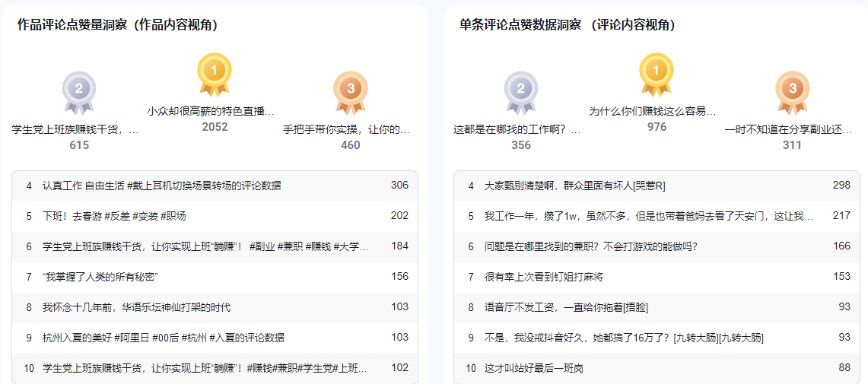Open third-ranked work 手把手带你实操
This screenshot has height=384, width=868.
click(347, 130)
